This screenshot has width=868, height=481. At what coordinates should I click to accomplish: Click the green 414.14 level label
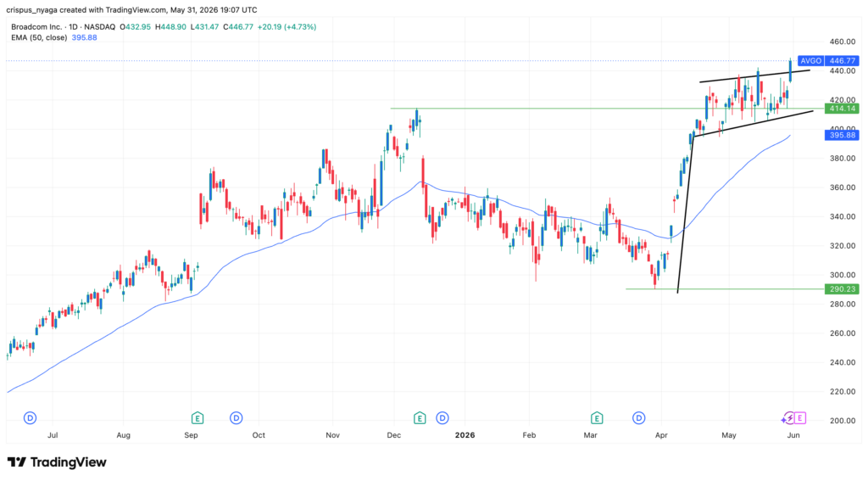pos(842,109)
